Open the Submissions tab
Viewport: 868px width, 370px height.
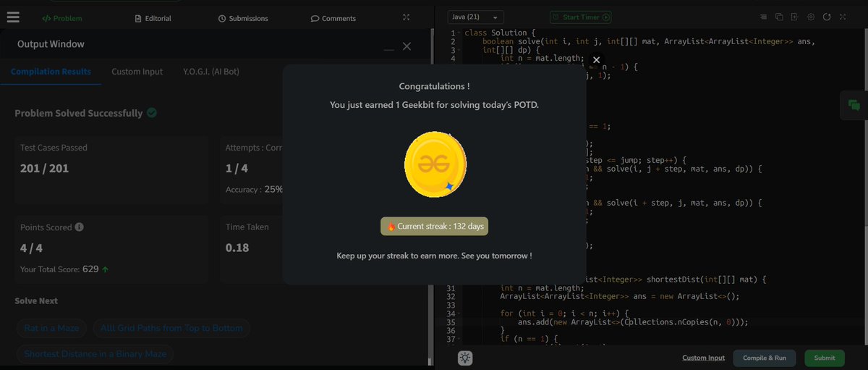pyautogui.click(x=243, y=18)
